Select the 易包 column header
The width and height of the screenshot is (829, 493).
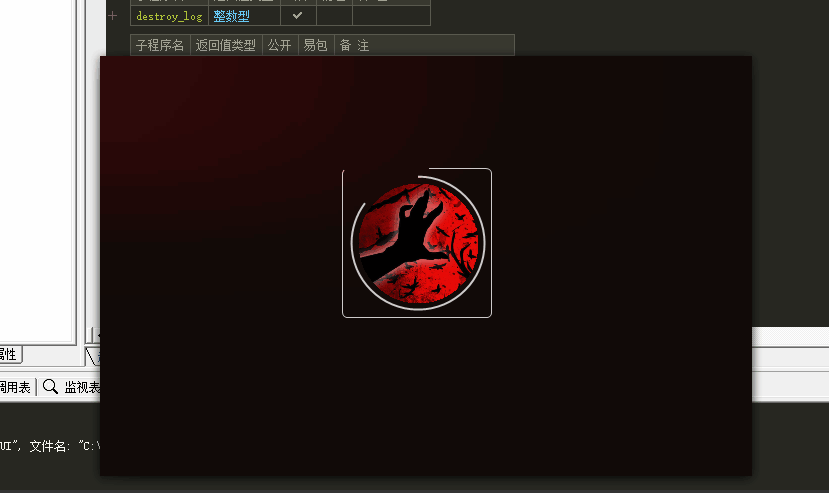click(315, 45)
